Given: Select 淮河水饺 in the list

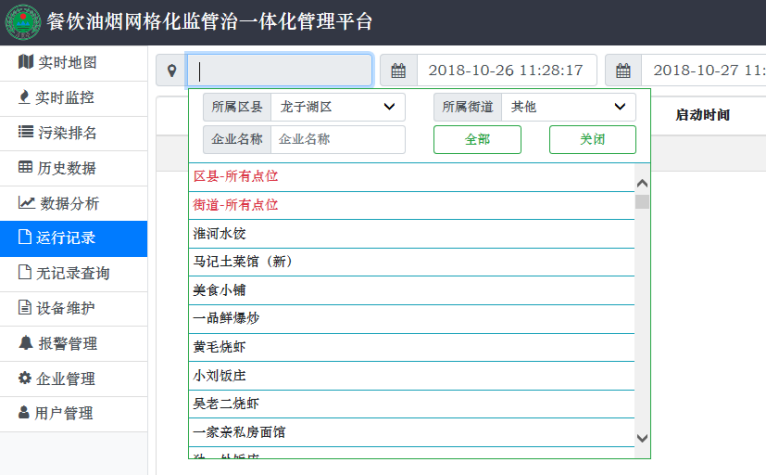Looking at the screenshot, I should (220, 233).
